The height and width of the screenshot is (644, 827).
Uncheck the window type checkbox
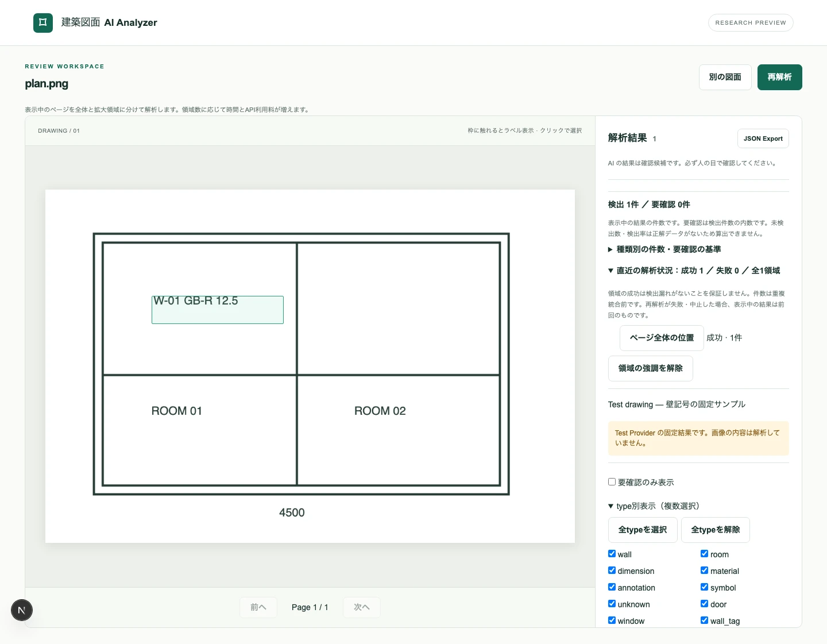(x=612, y=620)
